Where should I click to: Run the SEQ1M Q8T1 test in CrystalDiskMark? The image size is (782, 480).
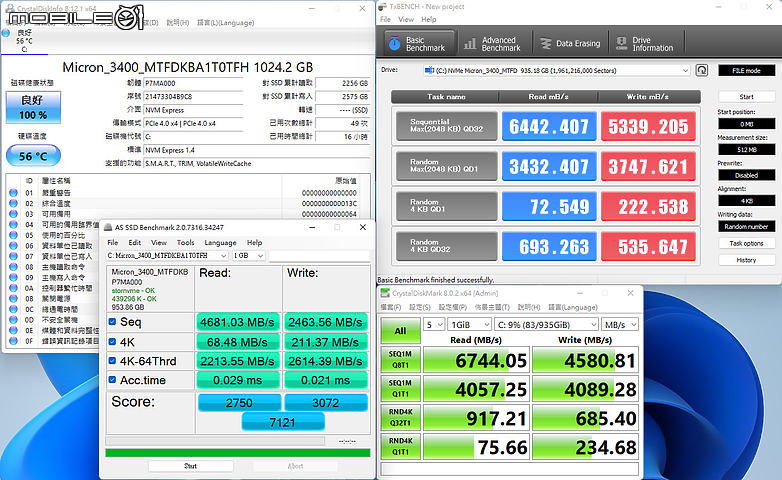400,359
